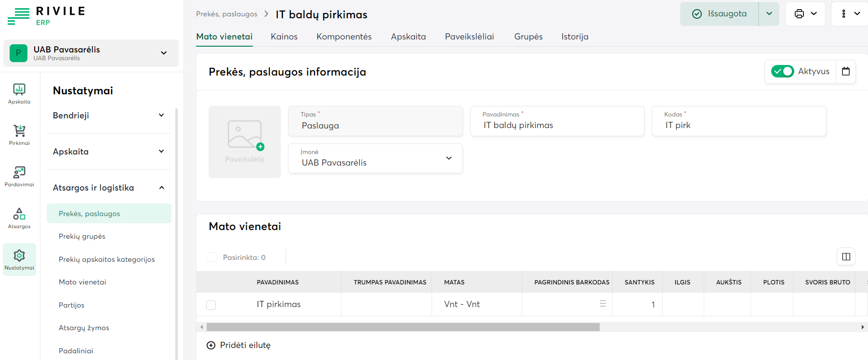This screenshot has height=360, width=868.
Task: Open the more actions dropdown arrow
Action: tap(857, 14)
